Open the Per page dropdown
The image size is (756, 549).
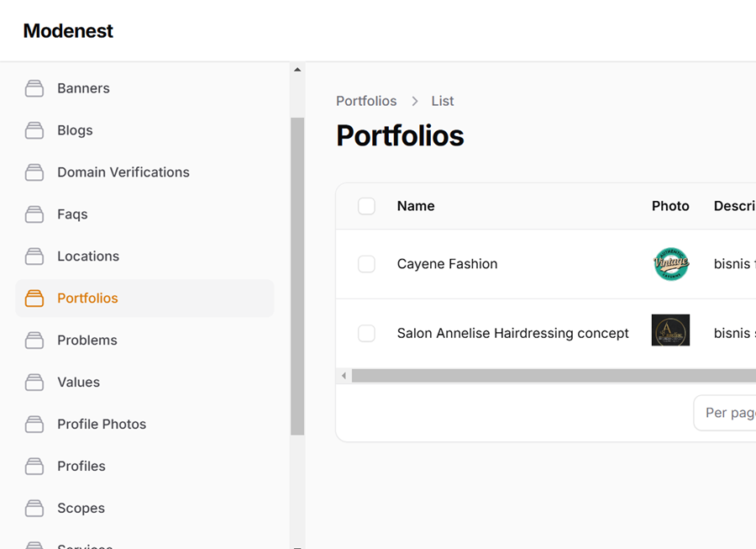click(726, 413)
